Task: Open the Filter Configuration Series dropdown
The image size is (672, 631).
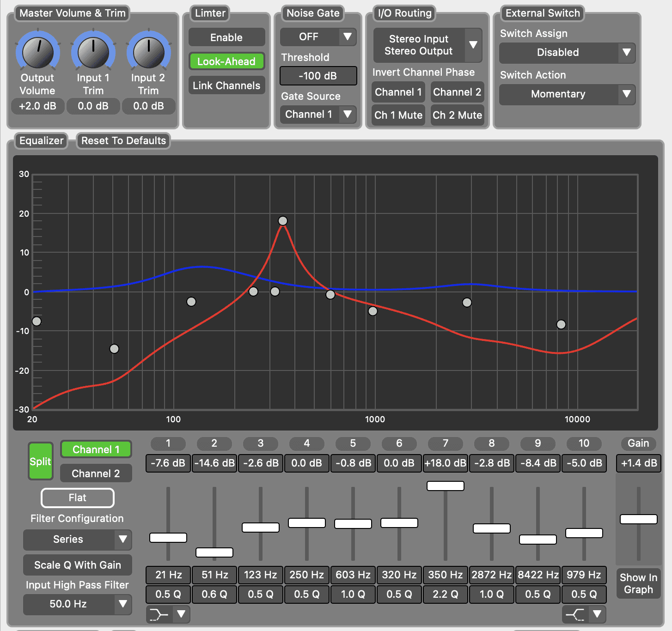Action: (78, 540)
